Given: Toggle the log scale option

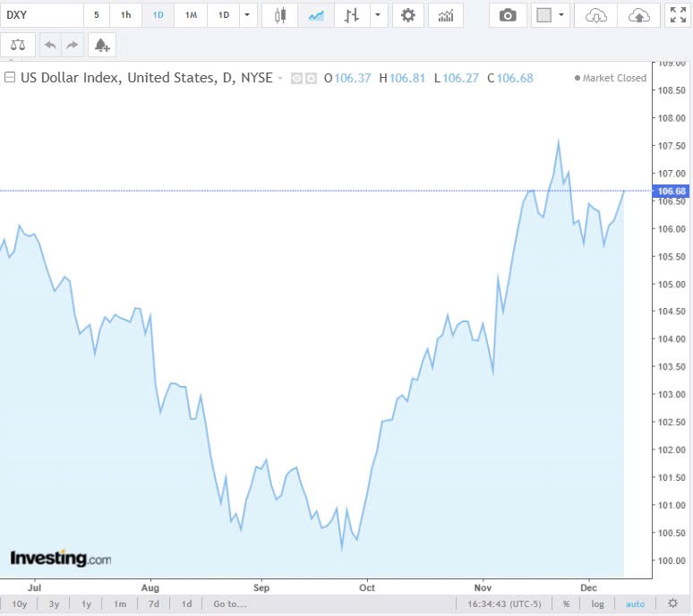Looking at the screenshot, I should pos(598,604).
